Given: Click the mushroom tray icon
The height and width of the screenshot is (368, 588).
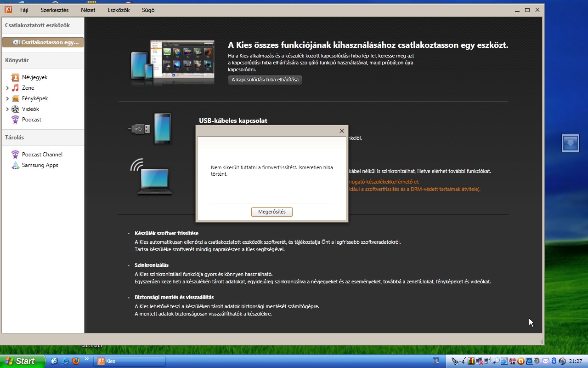Looking at the screenshot, I should (x=513, y=361).
